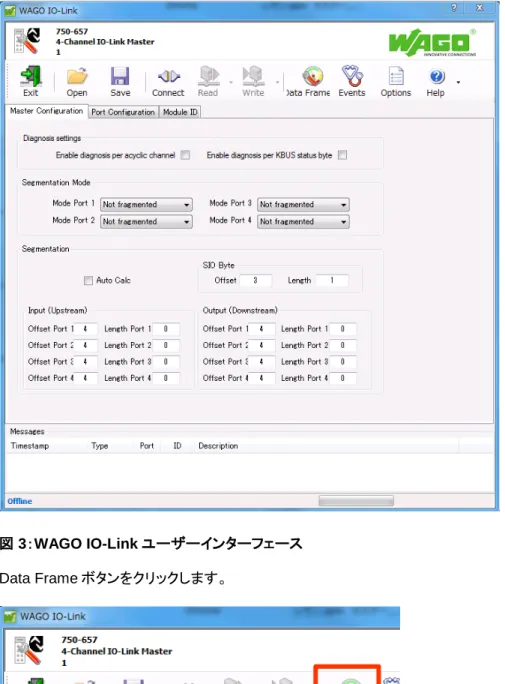The width and height of the screenshot is (505, 684).
Task: Close the WAGO IO-Link window
Action: (x=479, y=7)
